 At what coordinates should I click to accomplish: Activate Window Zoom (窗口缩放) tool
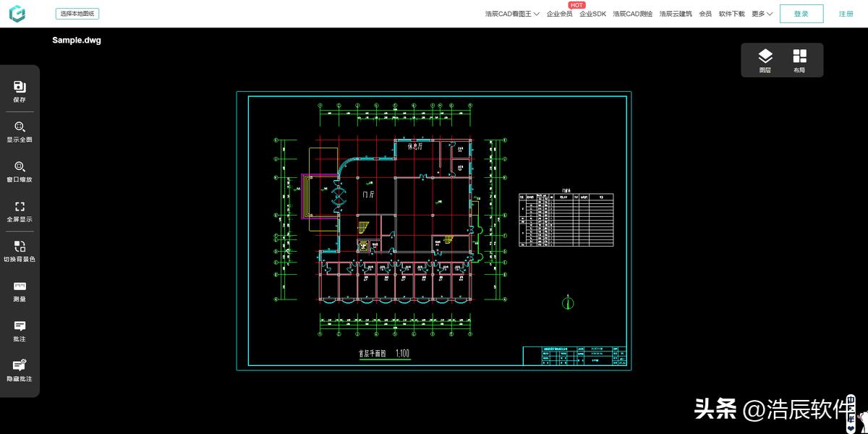tap(20, 171)
